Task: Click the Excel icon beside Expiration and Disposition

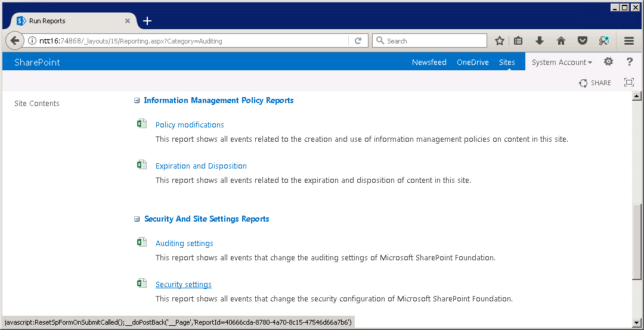Action: 142,164
